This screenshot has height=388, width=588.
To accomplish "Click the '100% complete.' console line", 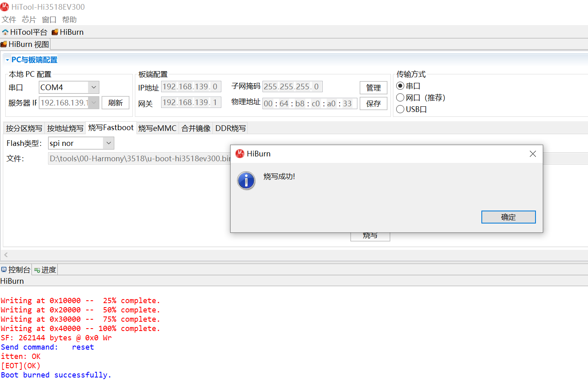I will point(80,329).
